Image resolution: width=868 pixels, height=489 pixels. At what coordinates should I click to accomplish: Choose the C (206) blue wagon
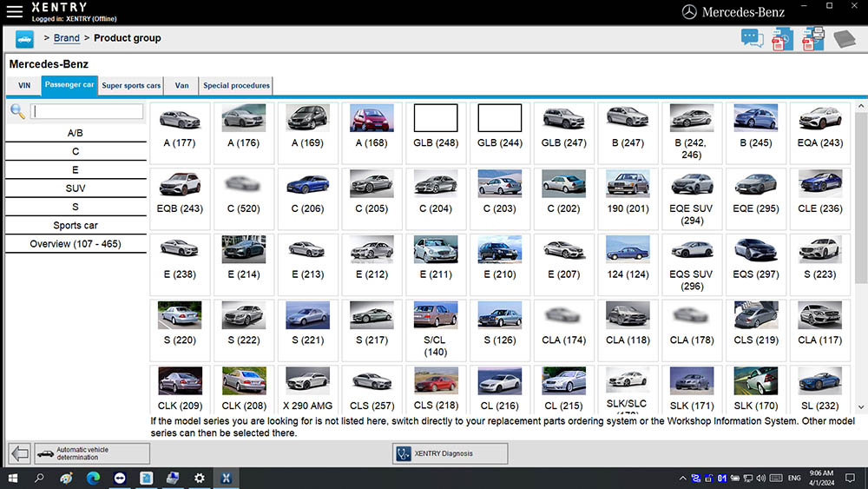click(308, 198)
